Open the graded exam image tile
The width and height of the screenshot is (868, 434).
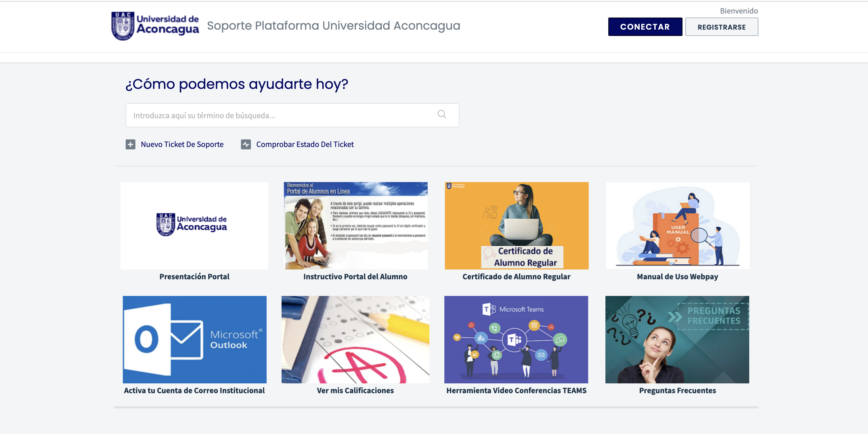point(355,340)
